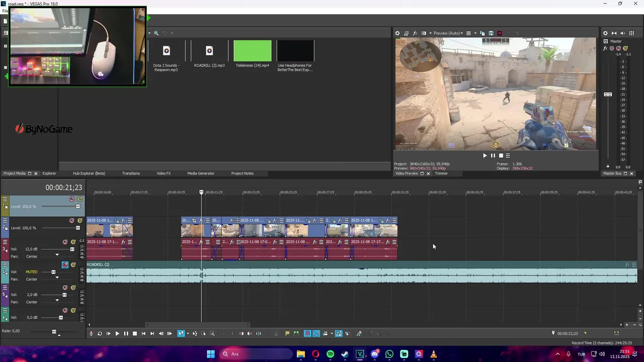
Task: Save preview snapshot to file
Action: pyautogui.click(x=491, y=33)
